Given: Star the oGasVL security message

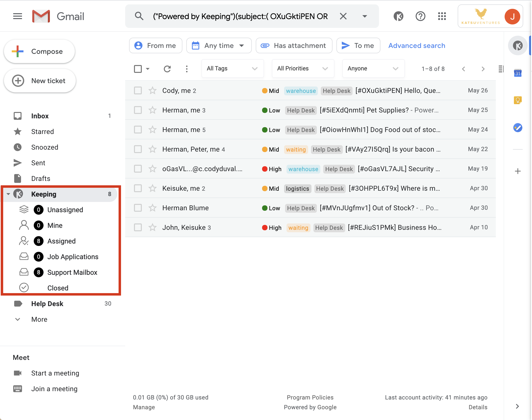Looking at the screenshot, I should coord(153,169).
